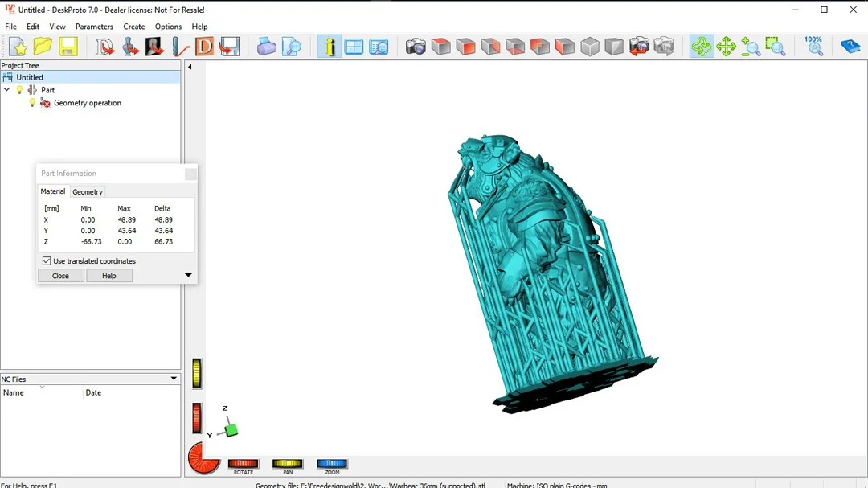Open the Create menu
Screen dimensions: 868x488
point(134,27)
